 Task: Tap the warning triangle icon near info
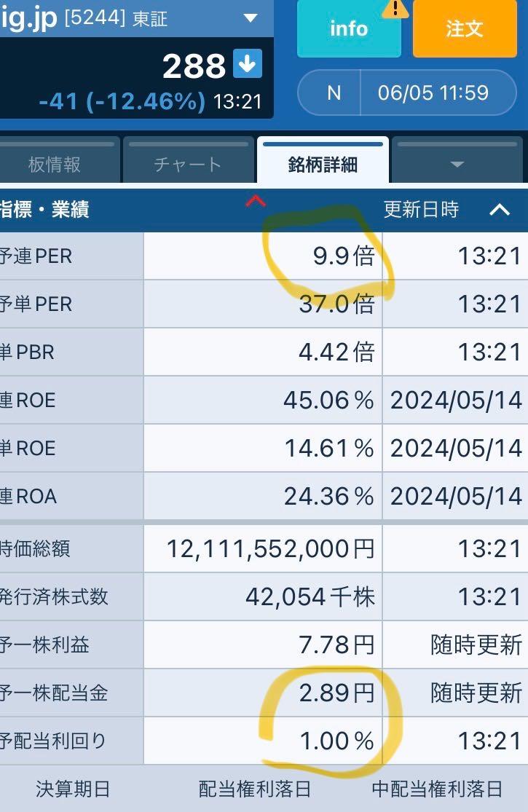(393, 11)
